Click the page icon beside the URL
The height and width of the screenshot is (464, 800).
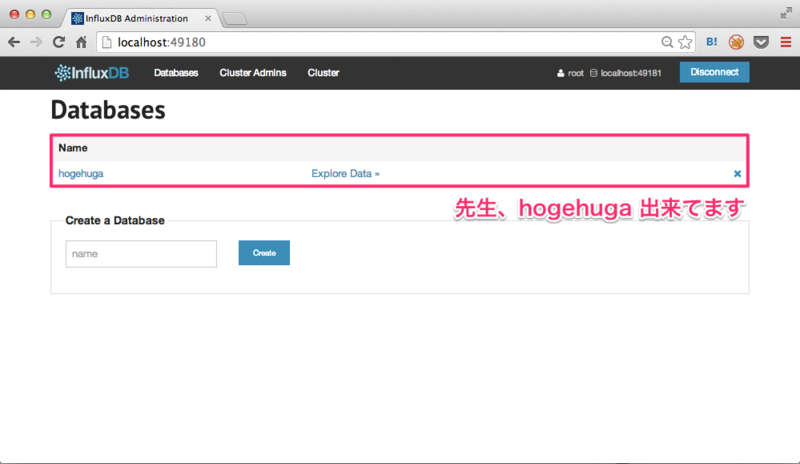click(107, 42)
